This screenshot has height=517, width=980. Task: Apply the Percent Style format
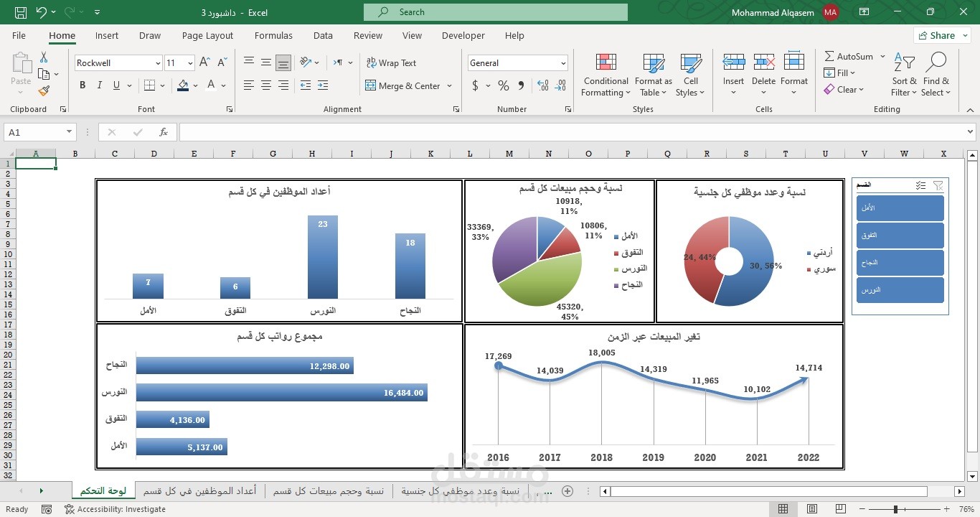(x=504, y=85)
